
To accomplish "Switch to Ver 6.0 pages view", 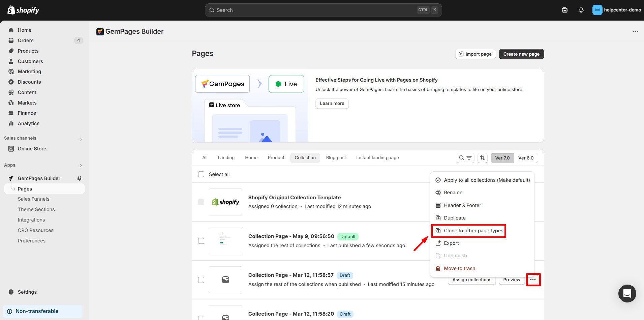I will pos(526,157).
